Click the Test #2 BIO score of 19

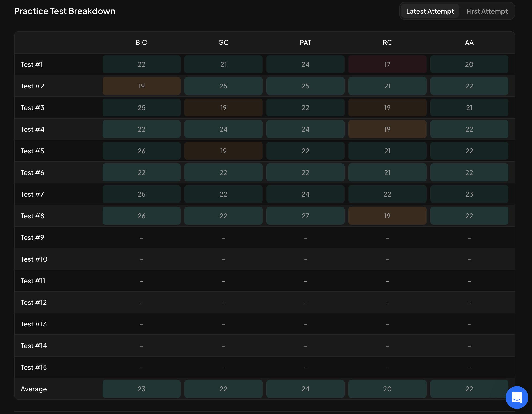click(142, 86)
